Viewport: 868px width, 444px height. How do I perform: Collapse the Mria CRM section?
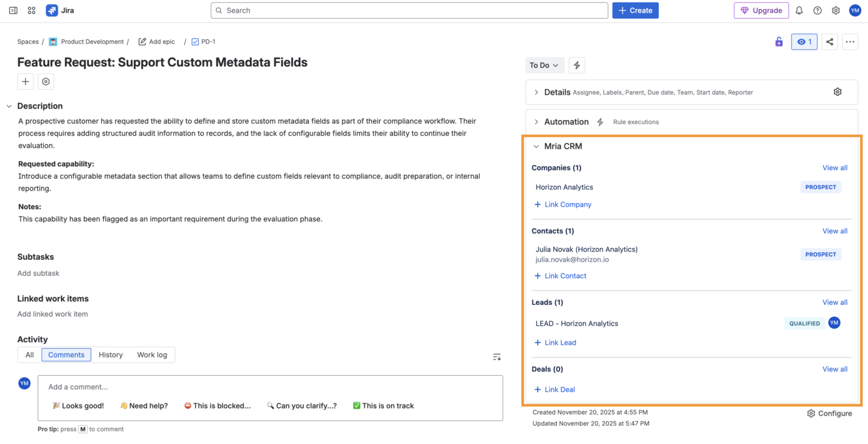click(x=536, y=146)
